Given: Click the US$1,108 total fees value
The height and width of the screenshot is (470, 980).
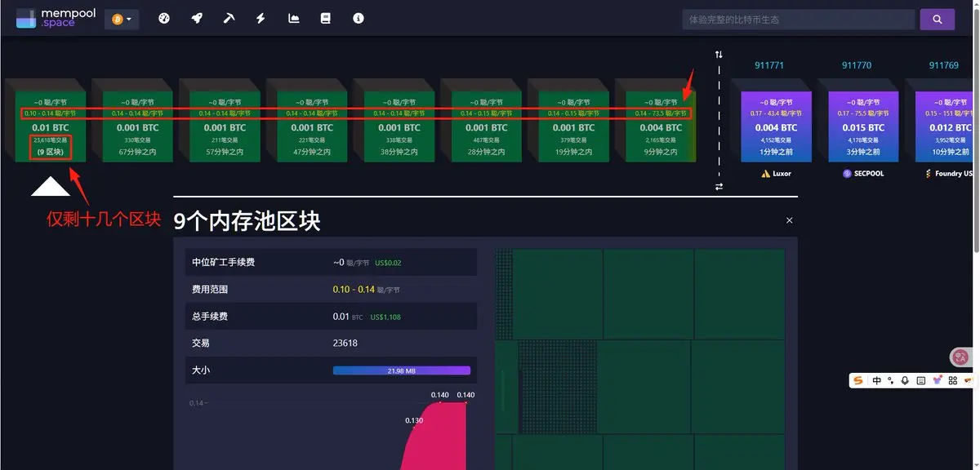Looking at the screenshot, I should coord(386,317).
